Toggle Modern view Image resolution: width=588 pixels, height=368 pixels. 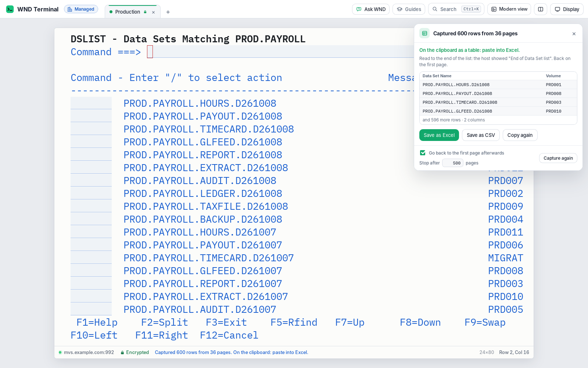point(509,9)
